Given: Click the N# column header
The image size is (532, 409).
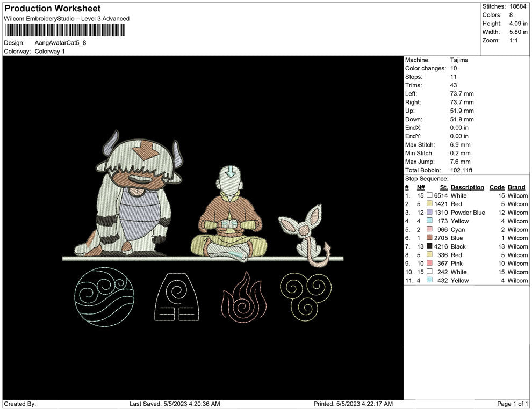Looking at the screenshot, I should 421,187.
